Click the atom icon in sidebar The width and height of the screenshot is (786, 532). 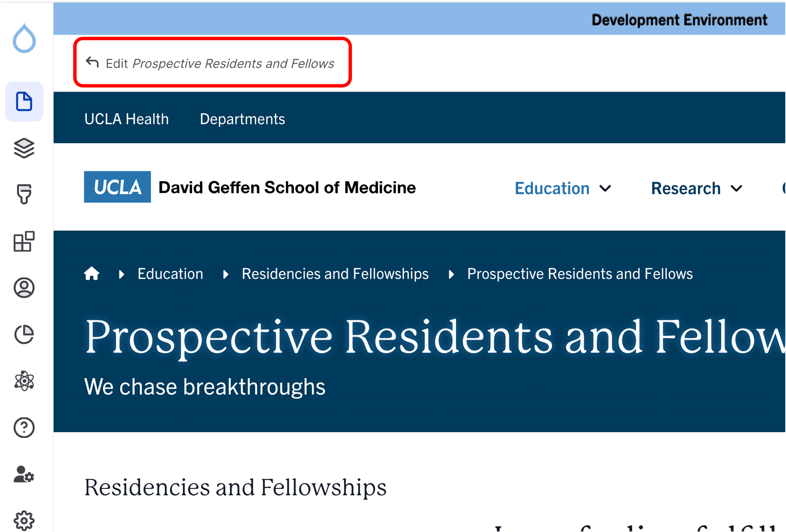pyautogui.click(x=24, y=381)
